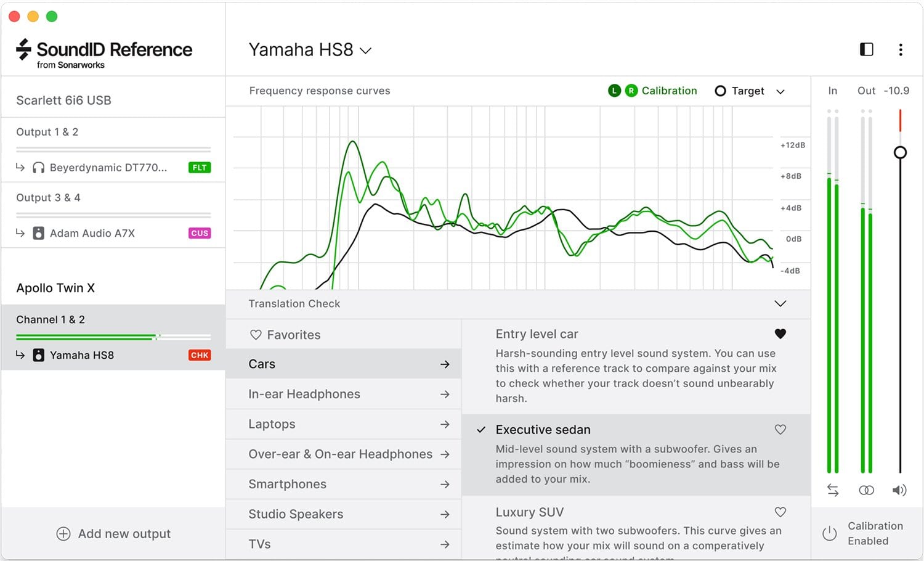The image size is (924, 561).
Task: Select the Adam Audio A7X output row
Action: [x=113, y=233]
